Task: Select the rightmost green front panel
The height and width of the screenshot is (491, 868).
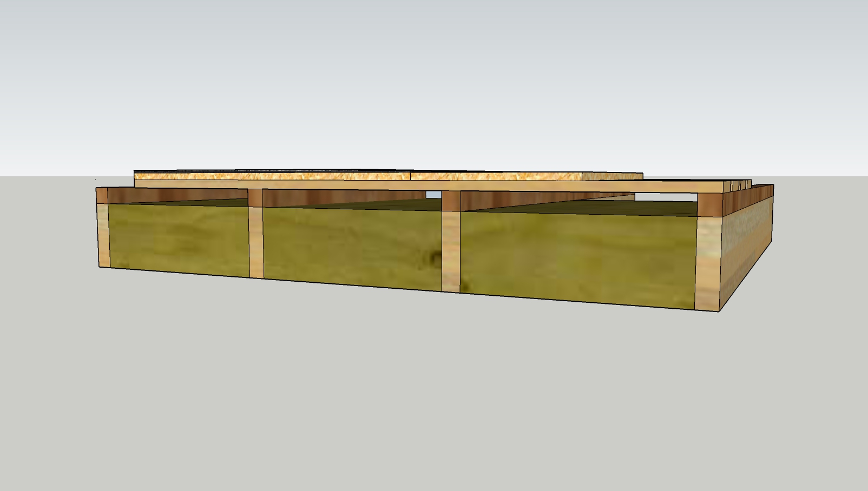Action: (x=578, y=260)
